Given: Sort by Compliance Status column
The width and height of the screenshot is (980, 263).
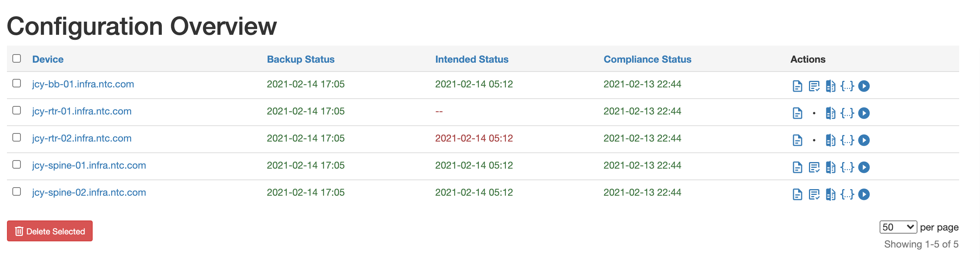Looking at the screenshot, I should pos(648,59).
